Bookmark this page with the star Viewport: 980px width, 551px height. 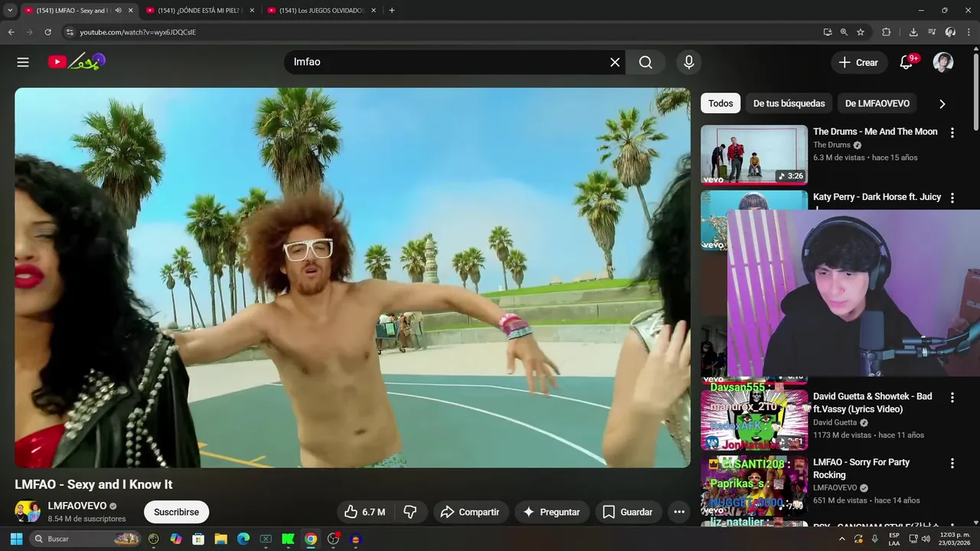click(861, 32)
